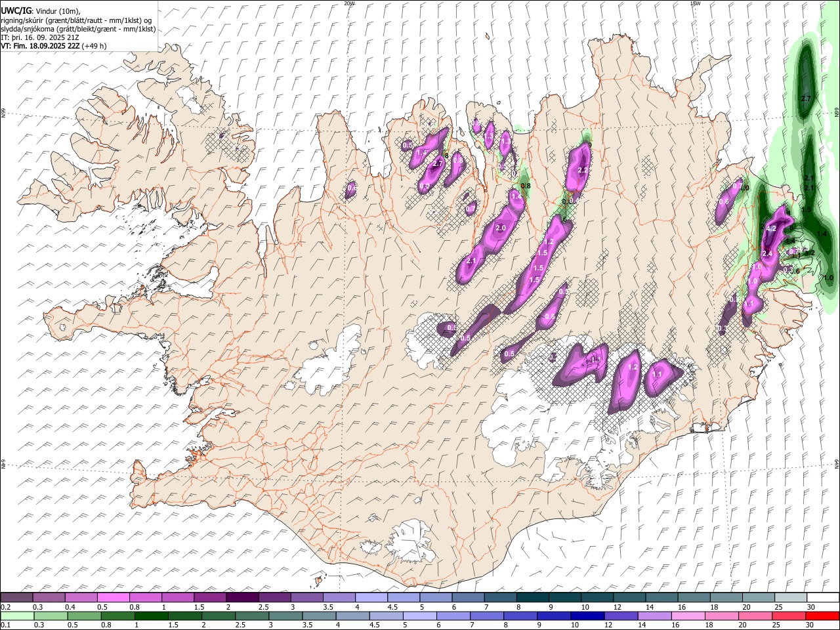Click the bright red rain swatch after 30
The image size is (840, 630).
822,616
